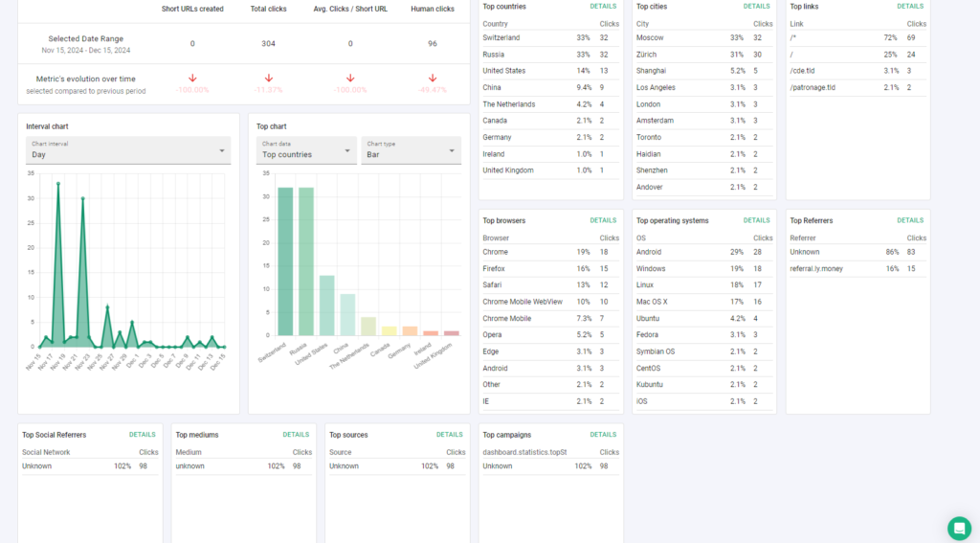The height and width of the screenshot is (543, 980).
Task: Click red down arrow under Human clicks
Action: tap(433, 78)
